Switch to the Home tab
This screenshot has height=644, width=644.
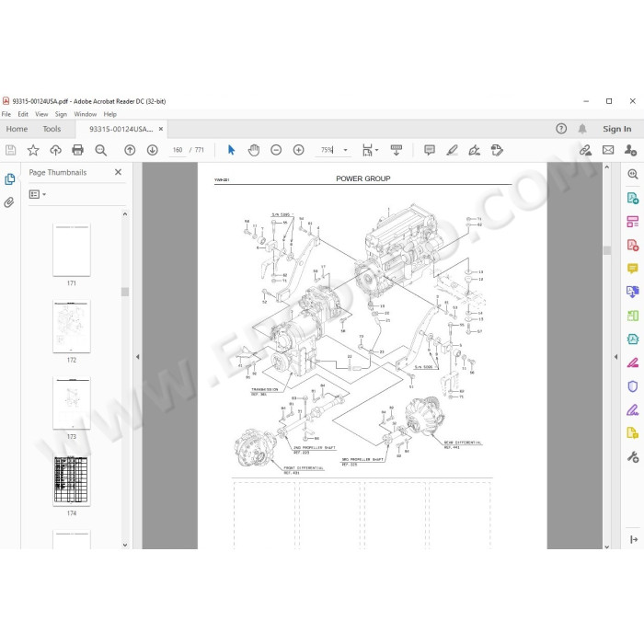pos(17,129)
